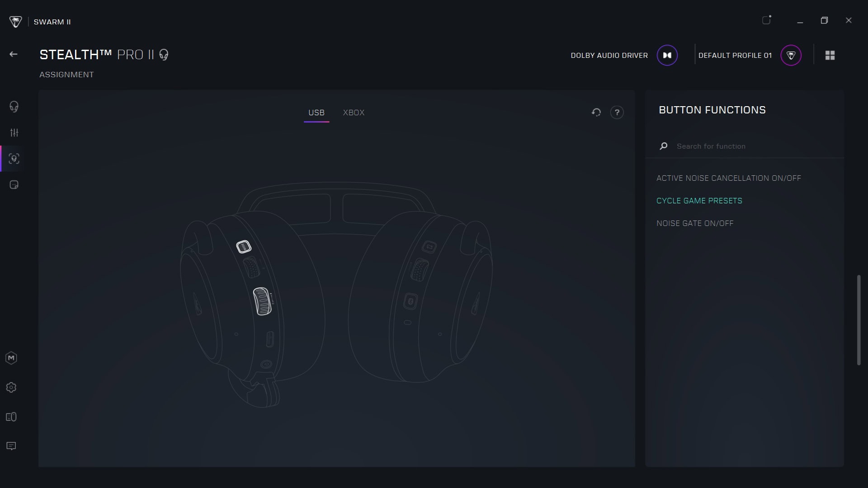
Task: Switch to the USB tab
Action: point(316,113)
